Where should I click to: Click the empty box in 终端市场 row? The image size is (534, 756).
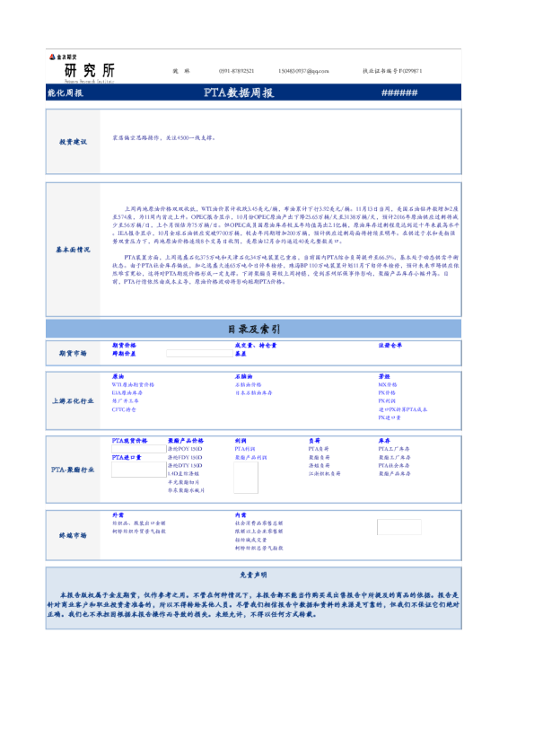click(x=399, y=527)
